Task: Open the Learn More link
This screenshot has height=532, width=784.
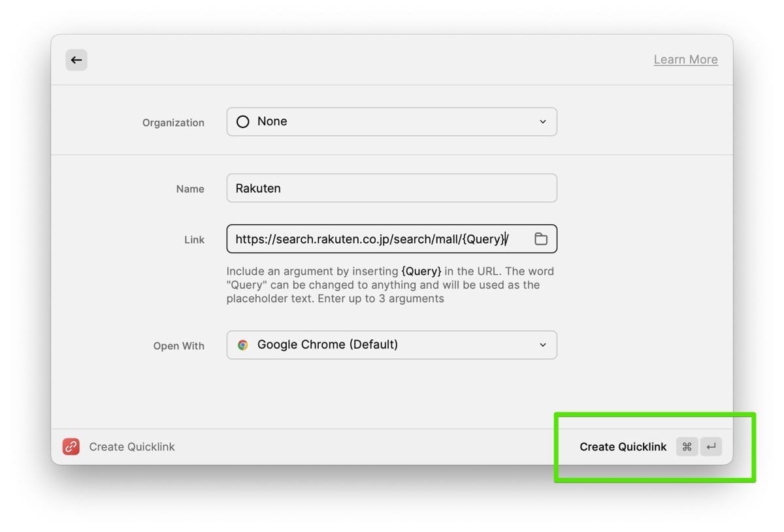Action: click(x=685, y=59)
